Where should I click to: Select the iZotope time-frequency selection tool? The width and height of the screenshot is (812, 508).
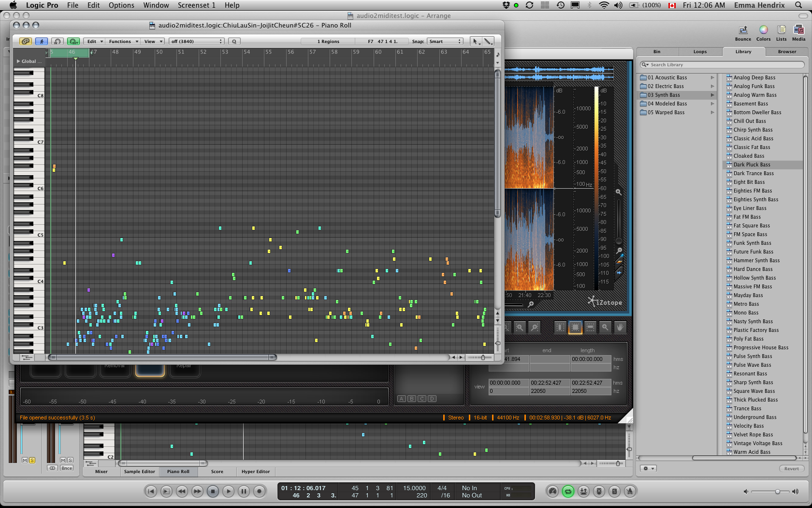pyautogui.click(x=575, y=328)
